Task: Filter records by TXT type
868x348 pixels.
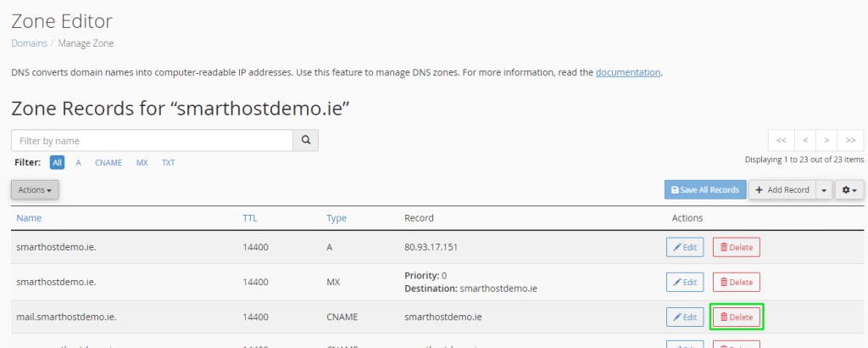Action: pyautogui.click(x=169, y=163)
